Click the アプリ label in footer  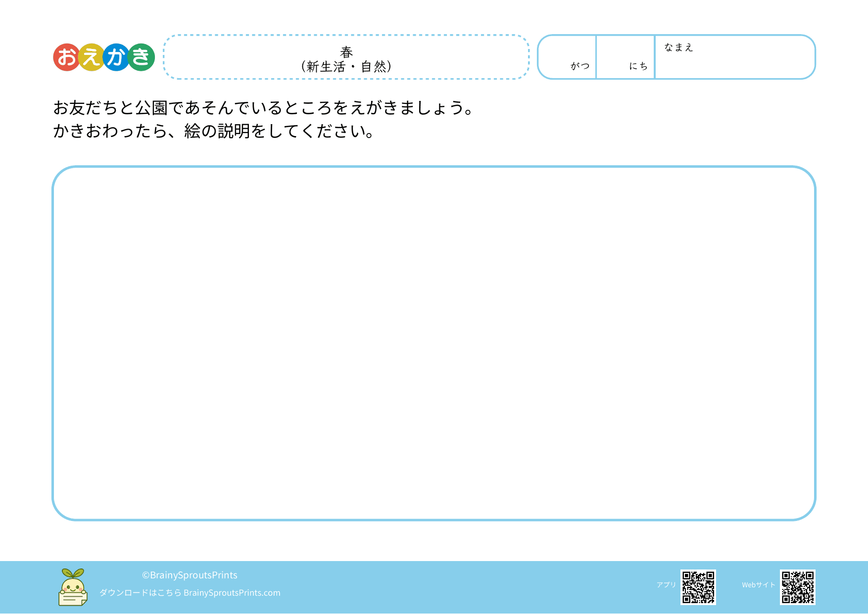666,585
